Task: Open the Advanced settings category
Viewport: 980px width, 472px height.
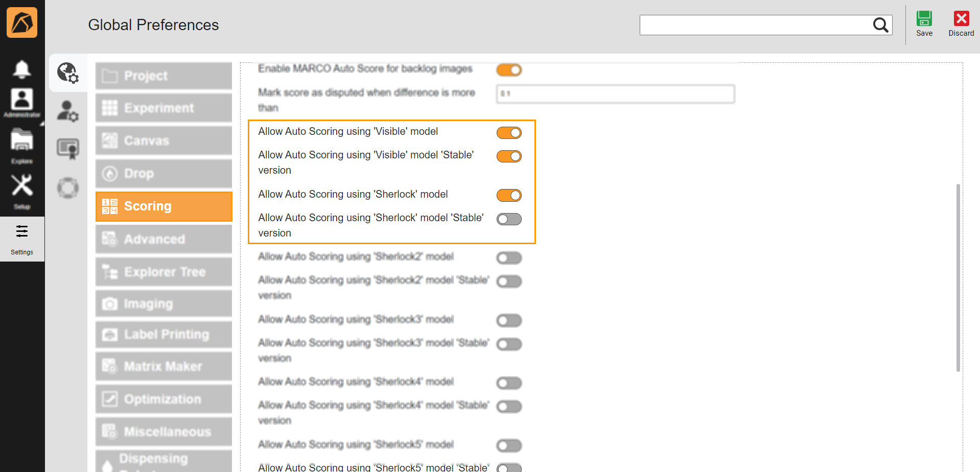Action: pos(164,239)
